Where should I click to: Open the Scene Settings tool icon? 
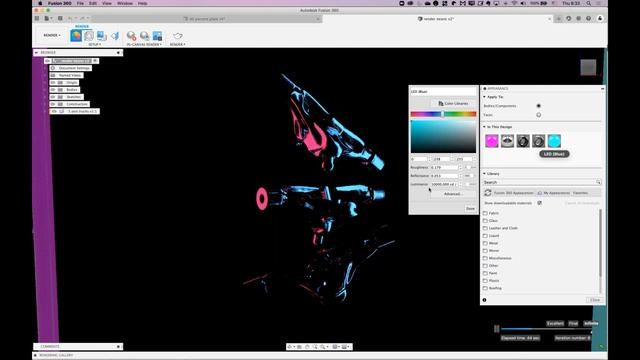tap(89, 36)
